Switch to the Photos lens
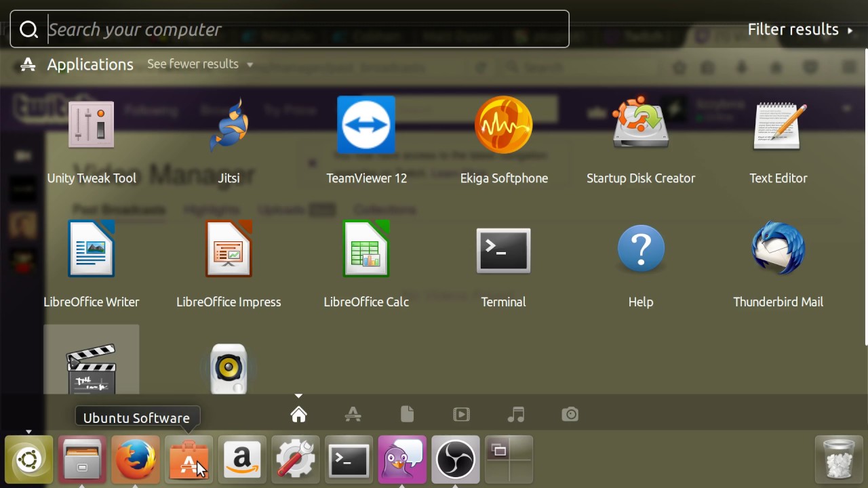The height and width of the screenshot is (488, 868). click(x=570, y=414)
